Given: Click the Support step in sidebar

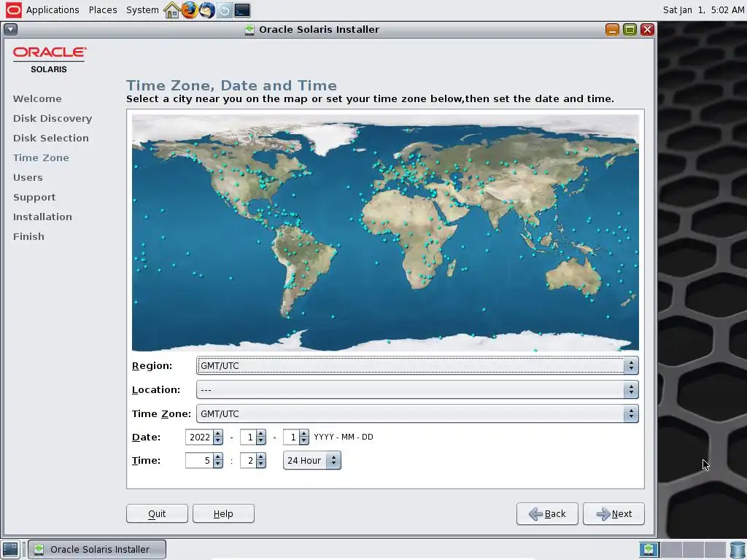Looking at the screenshot, I should pyautogui.click(x=34, y=197).
